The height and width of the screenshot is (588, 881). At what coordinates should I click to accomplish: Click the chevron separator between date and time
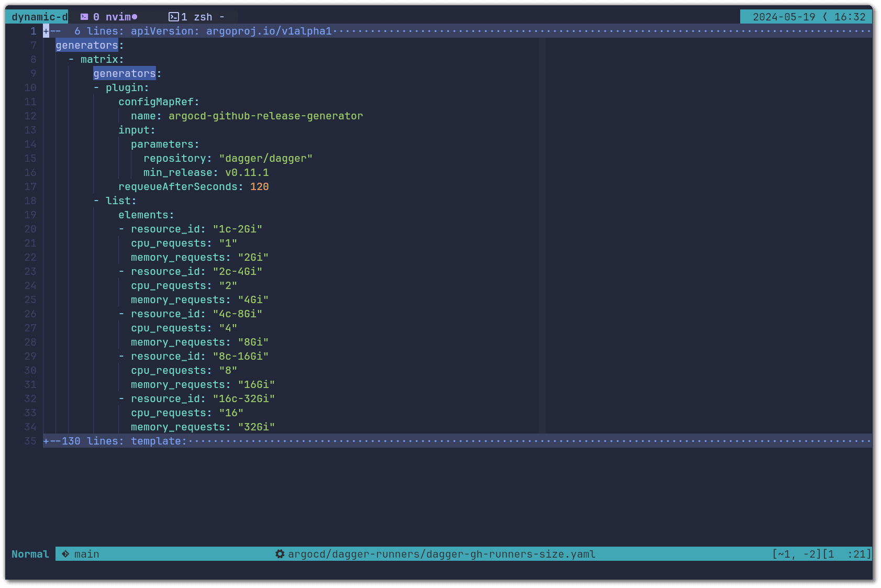pyautogui.click(x=825, y=17)
